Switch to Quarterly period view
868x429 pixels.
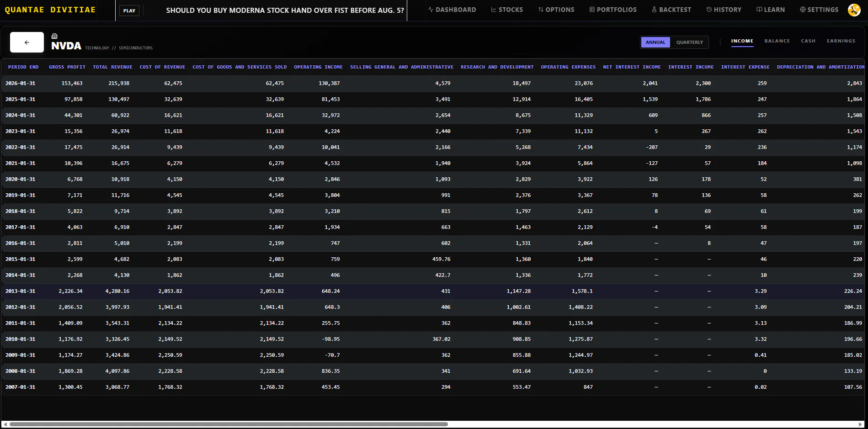pyautogui.click(x=689, y=42)
